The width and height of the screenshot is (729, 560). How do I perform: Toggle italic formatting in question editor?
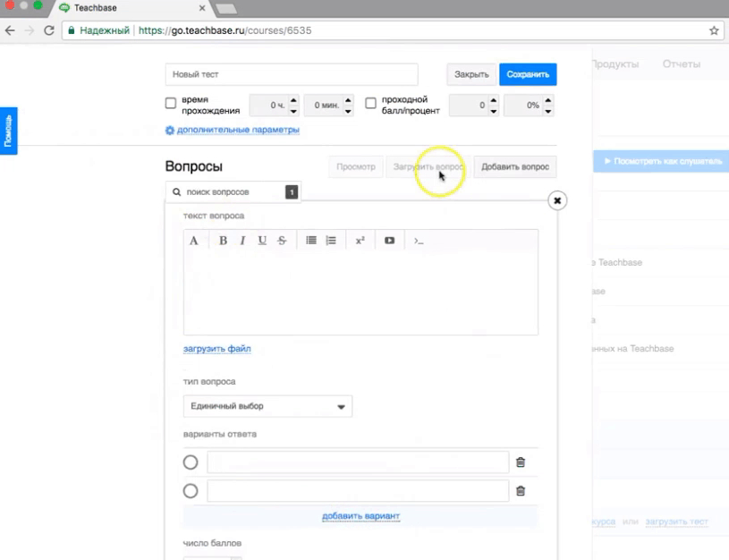tap(242, 241)
